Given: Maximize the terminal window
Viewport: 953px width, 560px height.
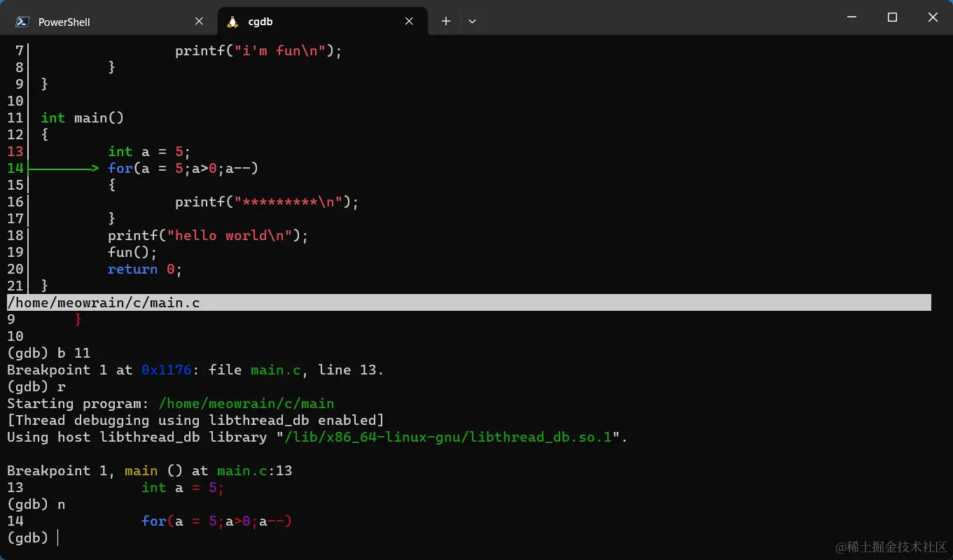Looking at the screenshot, I should pos(892,17).
